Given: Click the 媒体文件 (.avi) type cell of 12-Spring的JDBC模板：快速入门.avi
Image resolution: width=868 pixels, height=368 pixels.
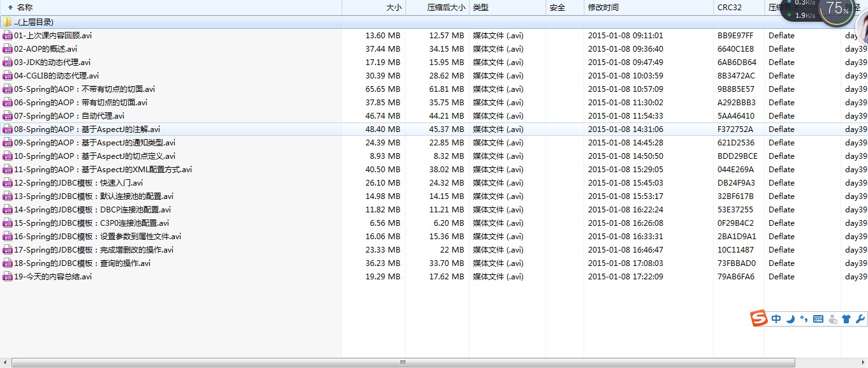Looking at the screenshot, I should [497, 183].
